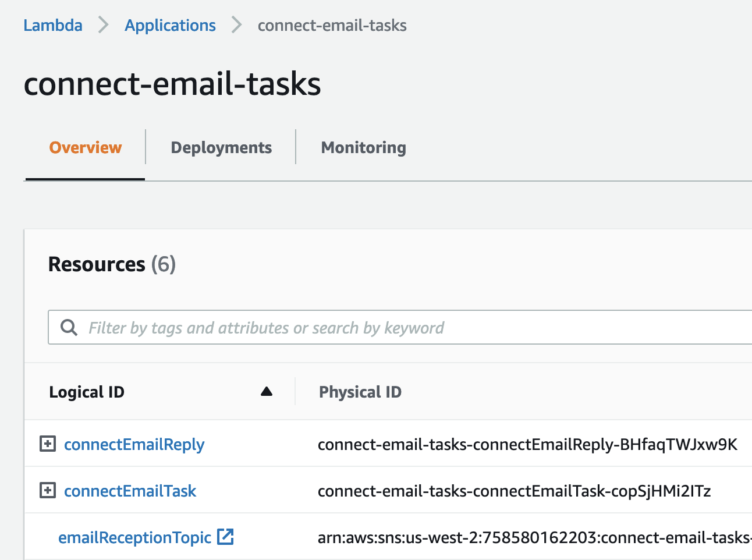The width and height of the screenshot is (752, 560).
Task: Click the SNS topic ARN text
Action: pyautogui.click(x=534, y=537)
